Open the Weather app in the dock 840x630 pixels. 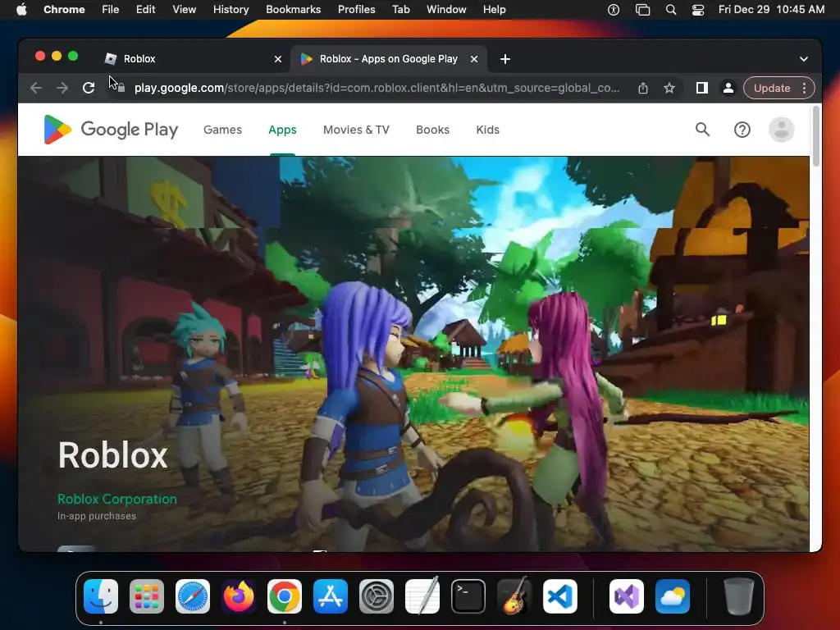[673, 596]
